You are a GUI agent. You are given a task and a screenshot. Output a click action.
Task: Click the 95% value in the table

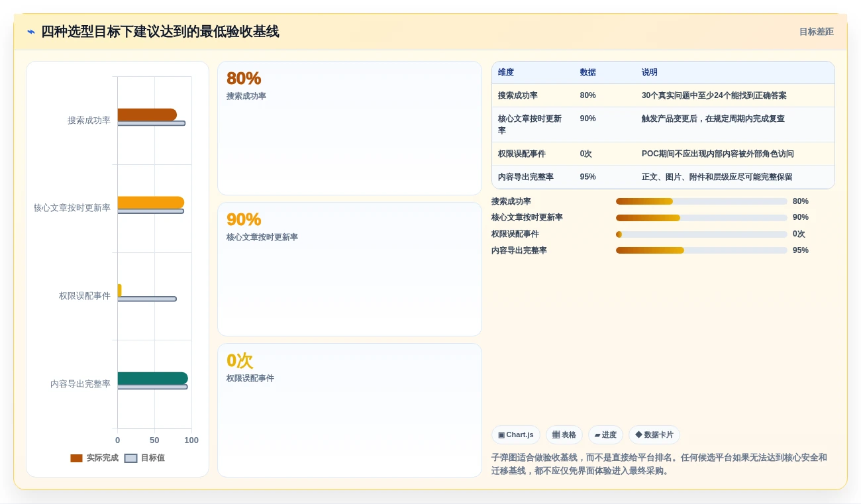pyautogui.click(x=587, y=177)
